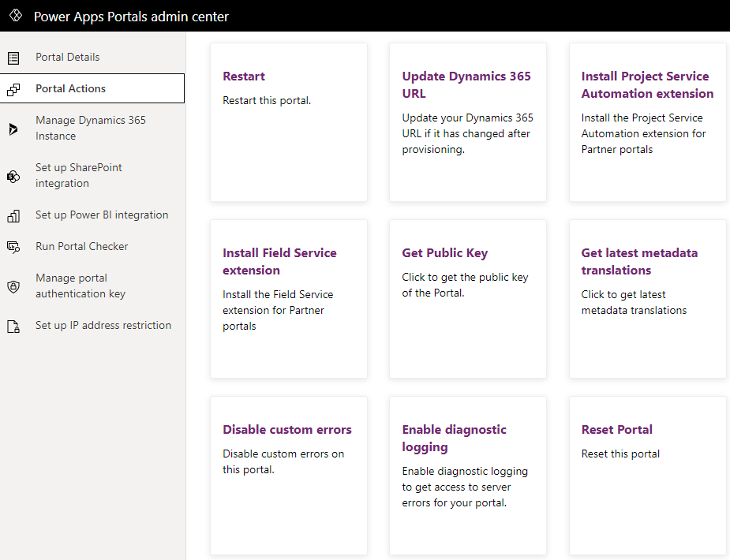Choose Enable diagnostic logging card
The image size is (730, 560).
468,476
